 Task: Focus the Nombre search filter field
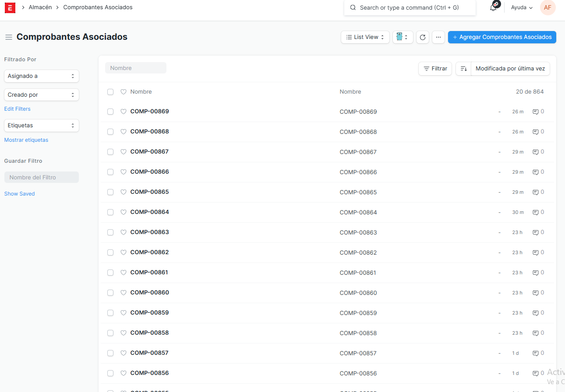(x=136, y=68)
